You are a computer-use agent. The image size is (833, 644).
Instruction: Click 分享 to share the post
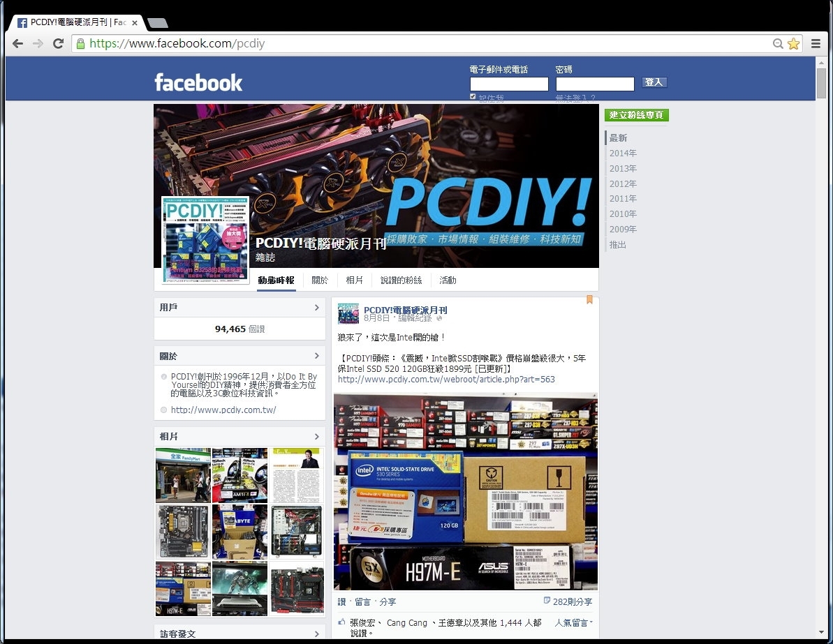(x=388, y=601)
